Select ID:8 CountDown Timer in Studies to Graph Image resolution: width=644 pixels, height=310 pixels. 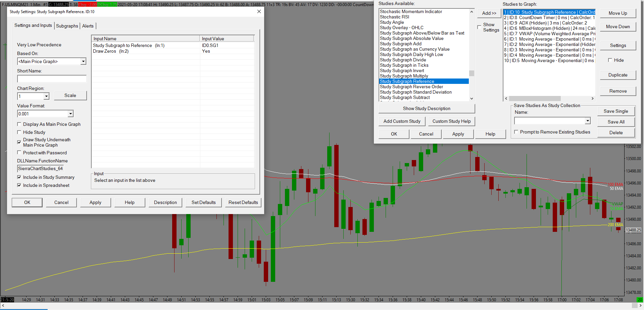click(549, 17)
